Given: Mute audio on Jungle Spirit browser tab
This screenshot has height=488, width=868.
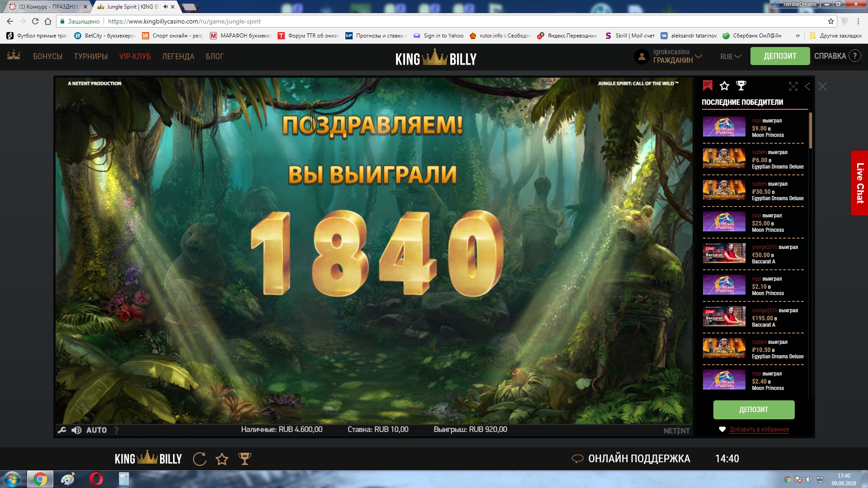Looking at the screenshot, I should pyautogui.click(x=166, y=7).
